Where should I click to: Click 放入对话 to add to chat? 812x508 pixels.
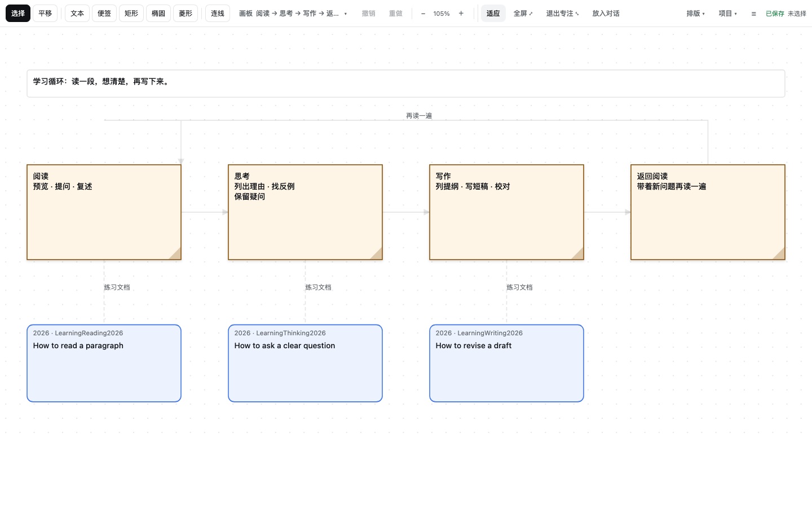(606, 14)
